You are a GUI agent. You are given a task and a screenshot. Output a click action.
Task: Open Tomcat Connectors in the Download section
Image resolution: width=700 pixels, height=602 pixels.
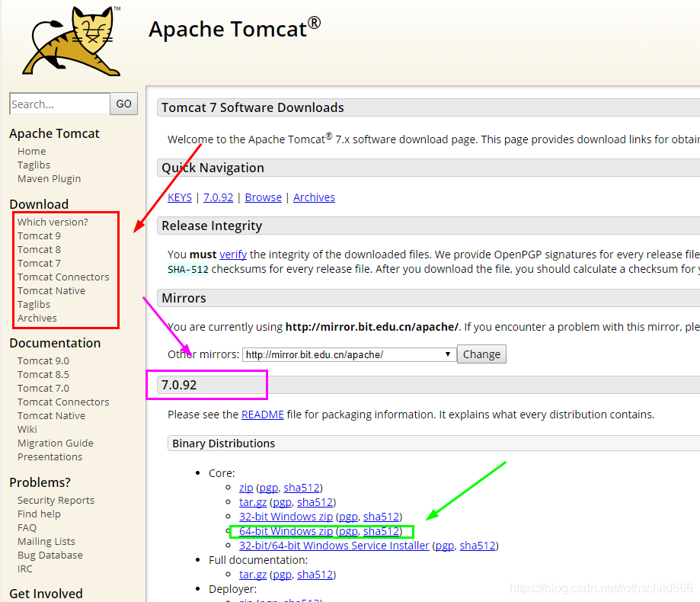coord(63,277)
